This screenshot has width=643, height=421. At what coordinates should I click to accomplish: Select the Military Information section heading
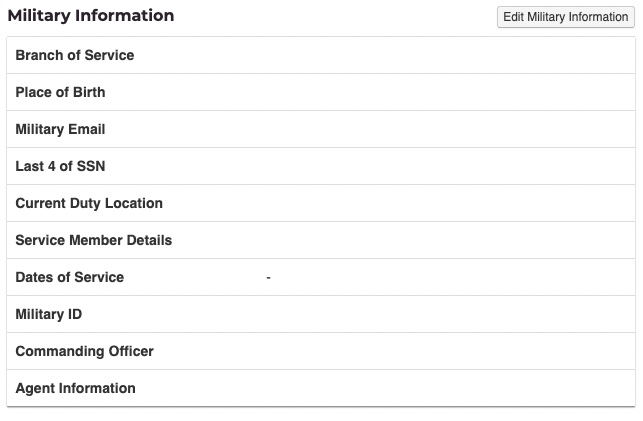coord(91,16)
